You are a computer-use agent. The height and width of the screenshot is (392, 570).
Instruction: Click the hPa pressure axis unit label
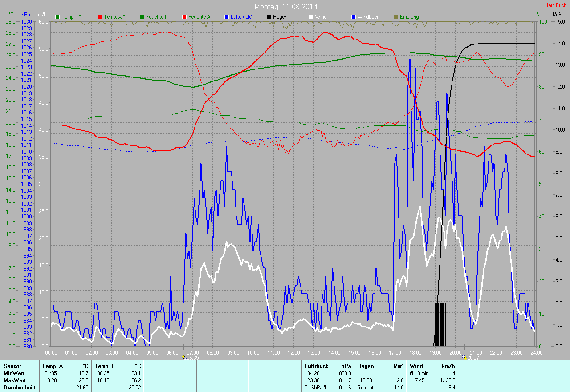point(26,15)
